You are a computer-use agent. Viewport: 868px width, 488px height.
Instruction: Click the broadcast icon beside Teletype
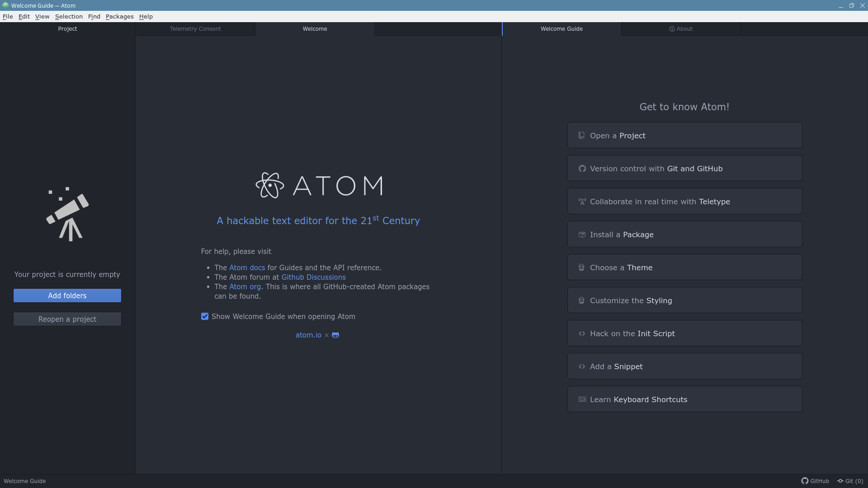(x=582, y=202)
